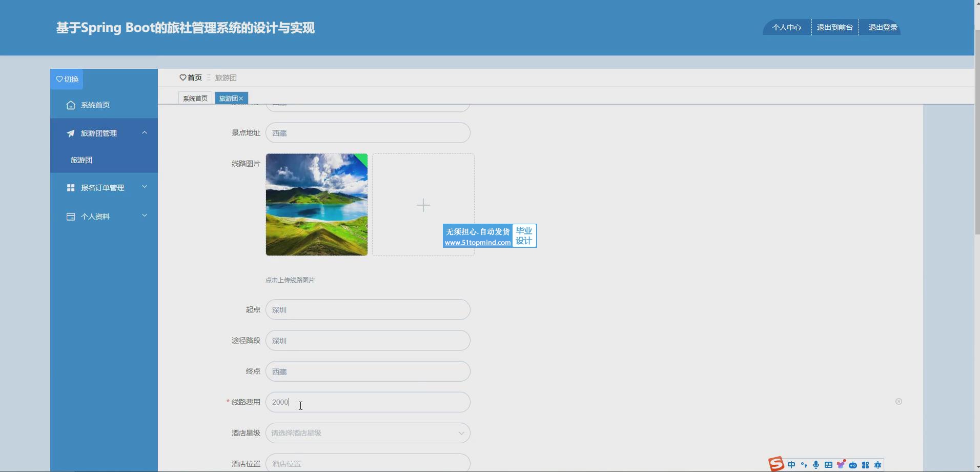980x472 pixels.
Task: Focus the 景点地址 input field
Action: [x=368, y=133]
